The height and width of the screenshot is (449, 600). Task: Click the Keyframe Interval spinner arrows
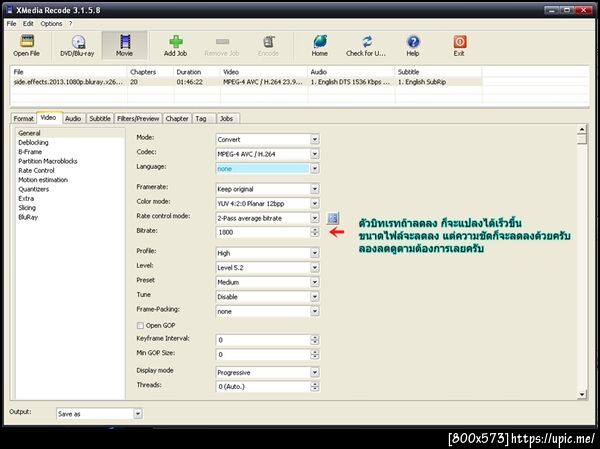point(315,340)
